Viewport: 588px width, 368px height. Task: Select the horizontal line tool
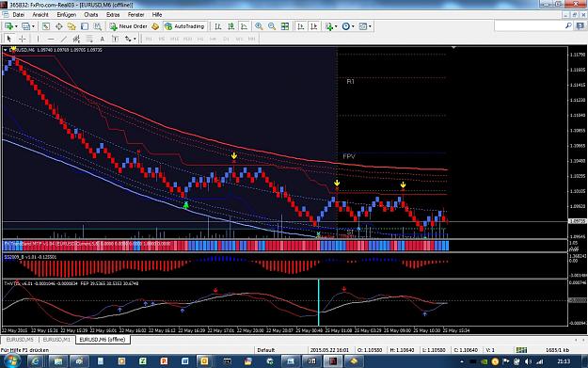click(51, 39)
